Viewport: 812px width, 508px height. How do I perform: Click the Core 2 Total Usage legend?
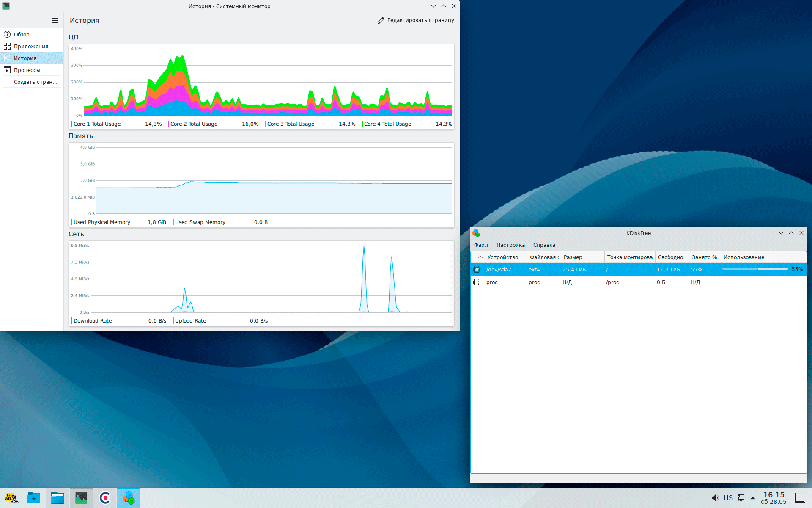pos(194,124)
